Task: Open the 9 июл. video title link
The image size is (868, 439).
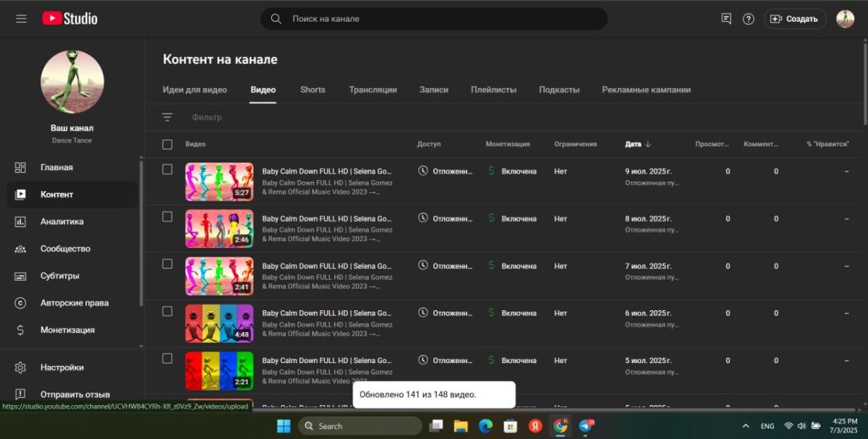Action: 326,171
